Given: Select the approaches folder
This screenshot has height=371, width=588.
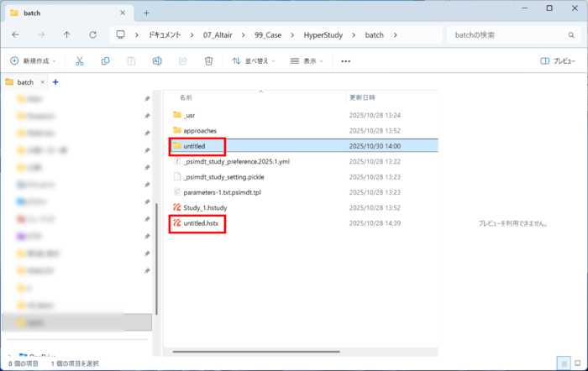Looking at the screenshot, I should click(200, 130).
